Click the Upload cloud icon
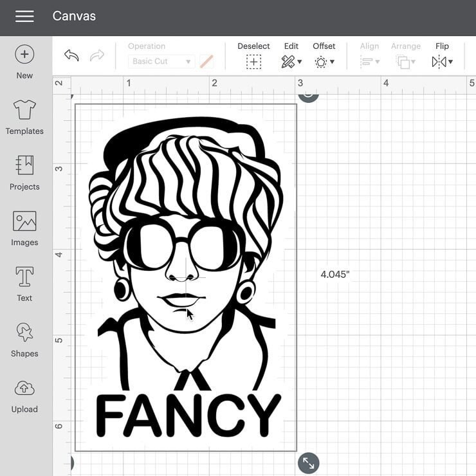Image resolution: width=476 pixels, height=476 pixels. click(x=24, y=389)
